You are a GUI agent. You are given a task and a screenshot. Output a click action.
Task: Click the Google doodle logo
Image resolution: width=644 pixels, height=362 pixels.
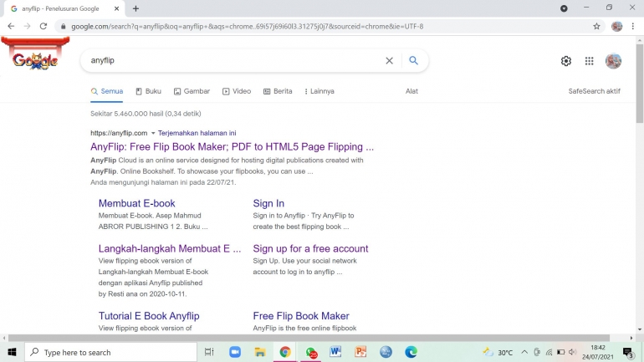click(x=35, y=54)
